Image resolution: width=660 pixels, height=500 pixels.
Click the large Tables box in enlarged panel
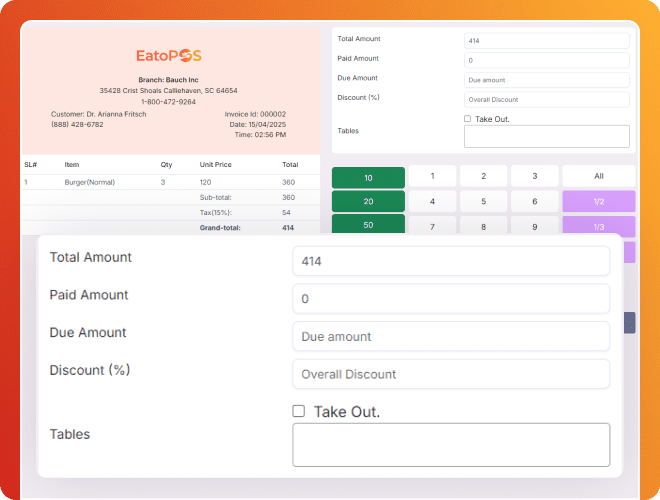click(450, 444)
